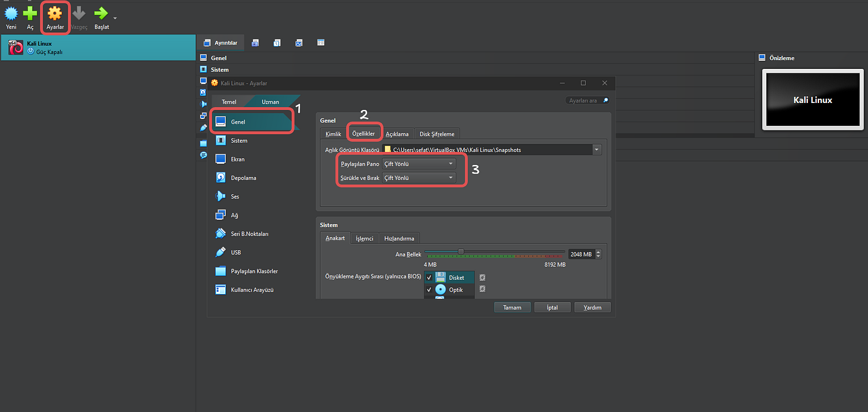Click the magnifier icon in settings search
This screenshot has width=868, height=412.
(606, 101)
